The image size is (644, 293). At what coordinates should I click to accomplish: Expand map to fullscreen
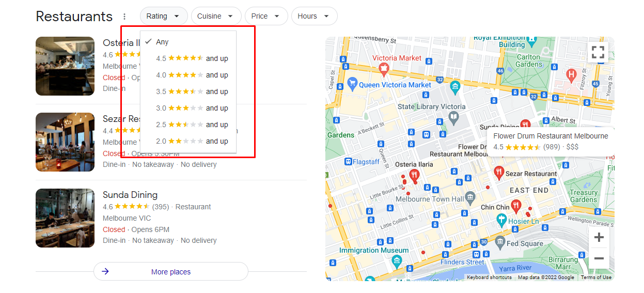[598, 52]
